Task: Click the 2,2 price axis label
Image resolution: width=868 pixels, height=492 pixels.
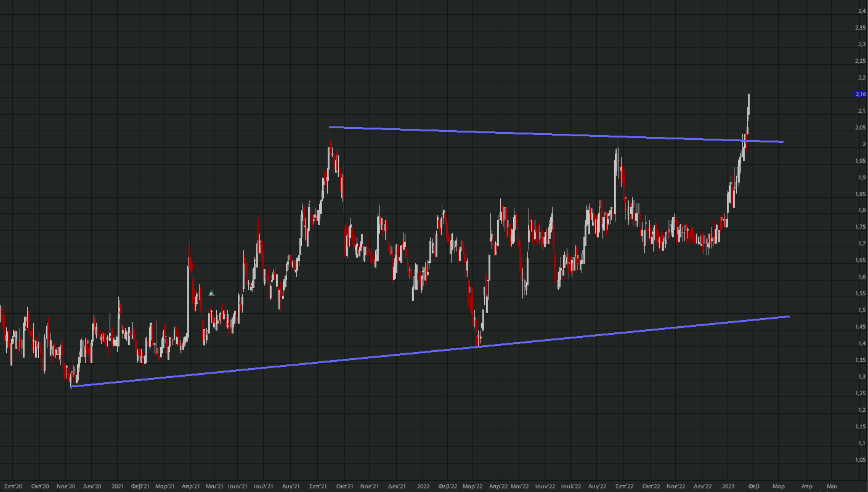Action: click(x=861, y=78)
